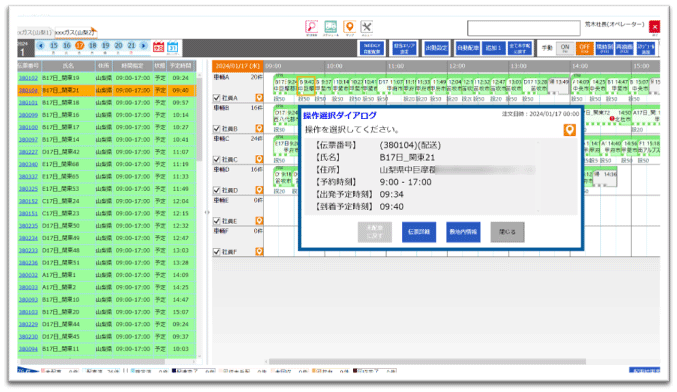Toggle the 社員D checkbox
677x392 pixels.
[217, 190]
